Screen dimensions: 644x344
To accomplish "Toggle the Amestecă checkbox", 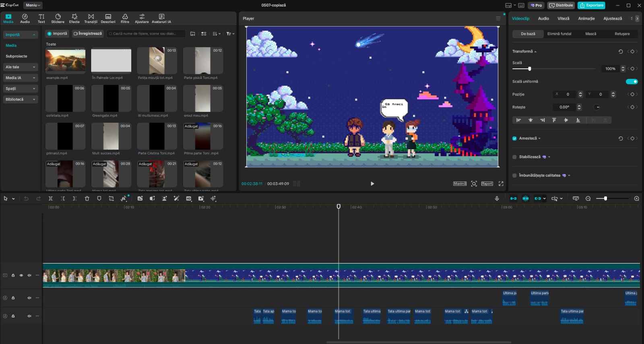I will pyautogui.click(x=514, y=138).
